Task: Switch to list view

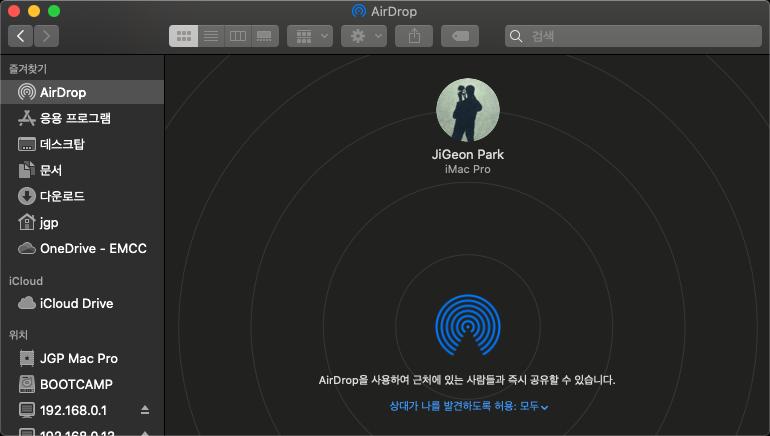Action: [211, 36]
